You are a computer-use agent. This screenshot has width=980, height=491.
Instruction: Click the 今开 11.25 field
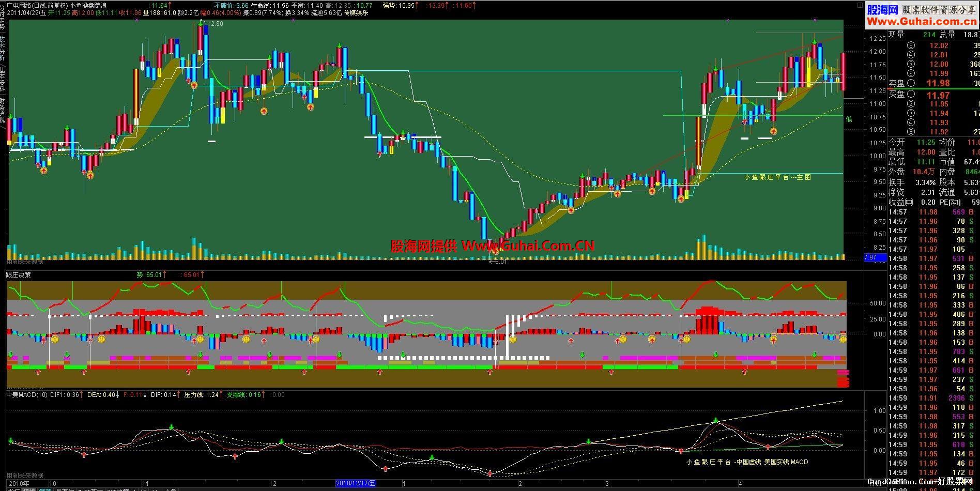click(912, 142)
